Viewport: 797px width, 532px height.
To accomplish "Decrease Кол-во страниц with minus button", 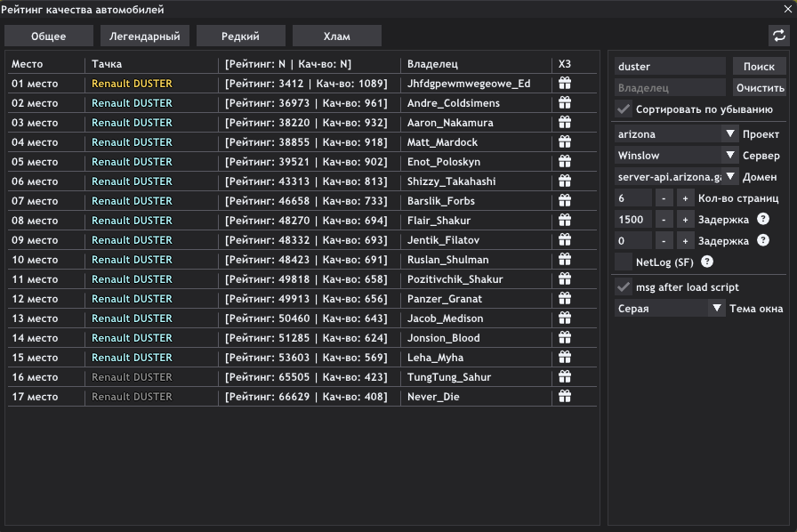I will click(664, 197).
